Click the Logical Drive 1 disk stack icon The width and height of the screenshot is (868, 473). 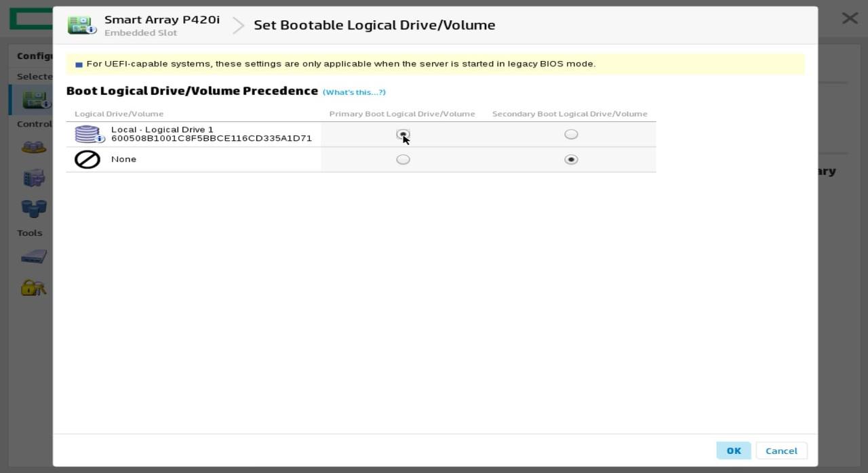coord(88,134)
